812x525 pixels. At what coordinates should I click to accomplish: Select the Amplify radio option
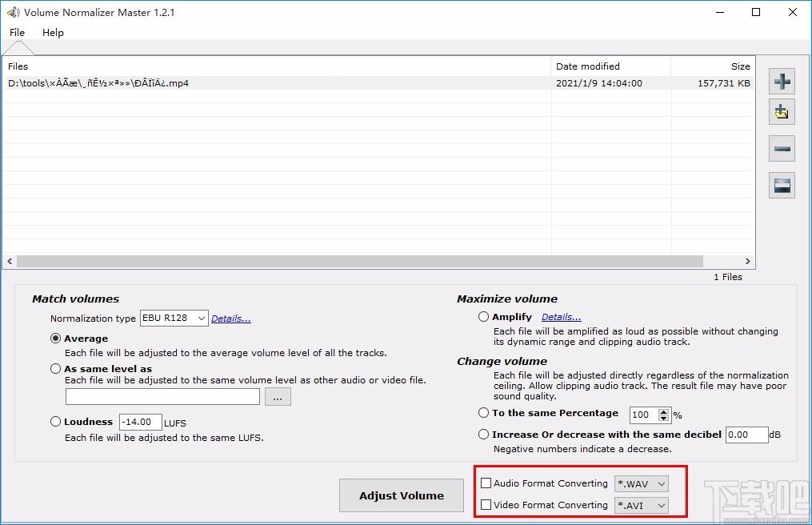pyautogui.click(x=483, y=316)
